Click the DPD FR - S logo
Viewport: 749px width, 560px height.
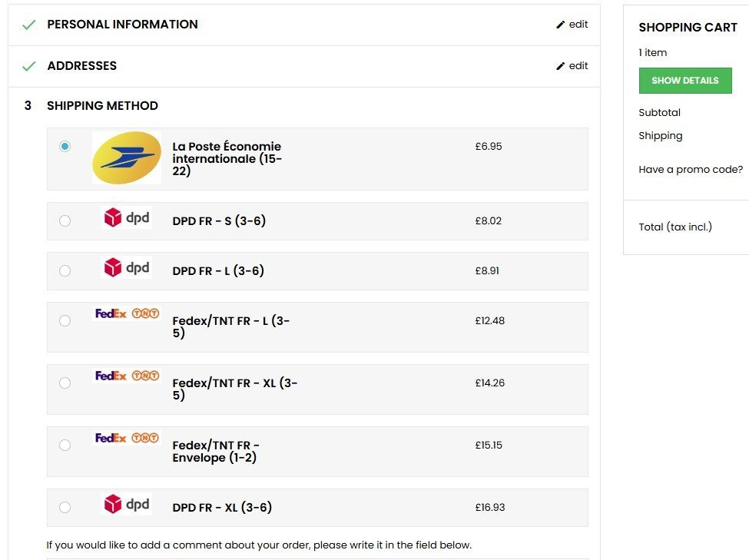click(127, 218)
